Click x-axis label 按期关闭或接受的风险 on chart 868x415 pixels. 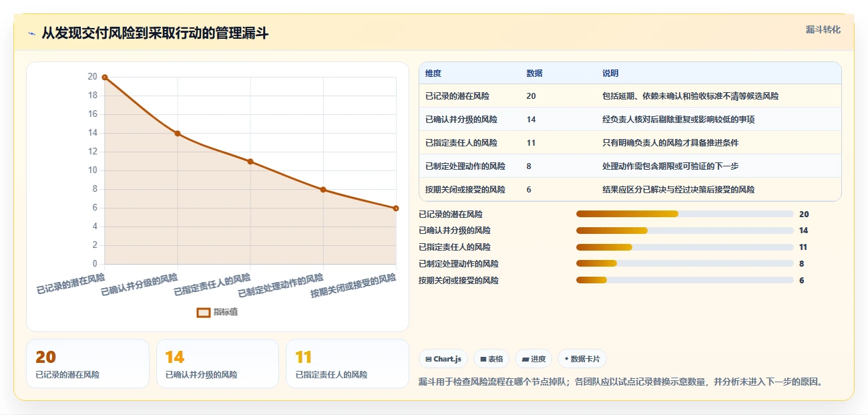[354, 287]
